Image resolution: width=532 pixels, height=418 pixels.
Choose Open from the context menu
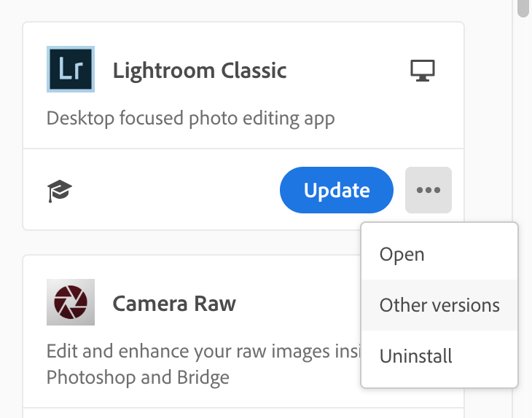[402, 254]
